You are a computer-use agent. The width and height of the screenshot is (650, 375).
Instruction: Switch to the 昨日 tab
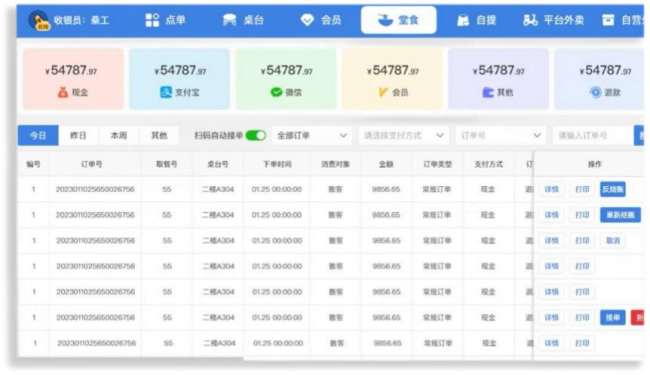(78, 135)
